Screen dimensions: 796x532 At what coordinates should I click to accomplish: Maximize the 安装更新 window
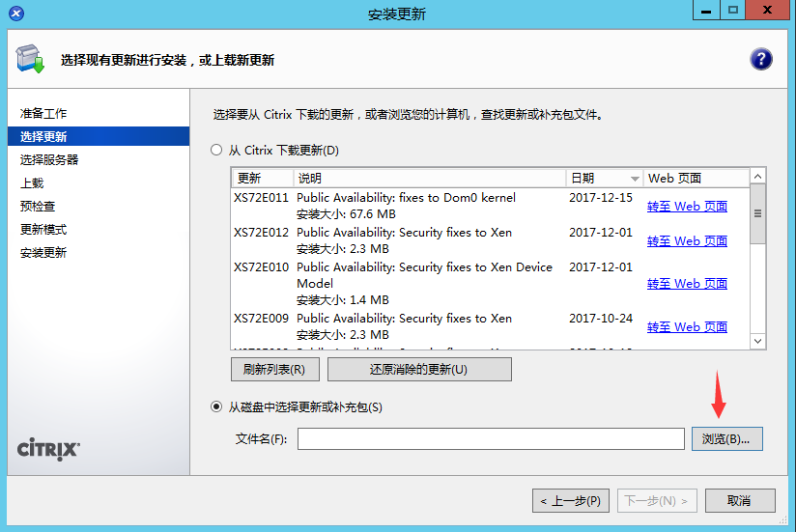(732, 11)
